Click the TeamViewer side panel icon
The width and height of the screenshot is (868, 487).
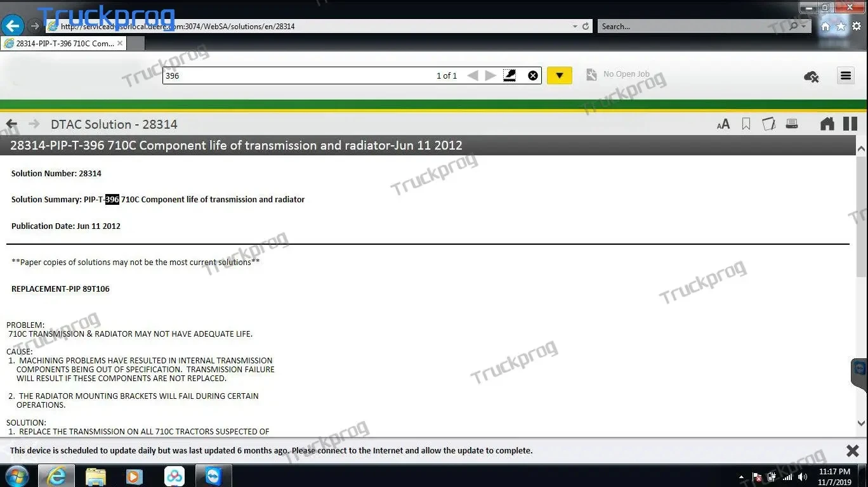click(x=860, y=370)
